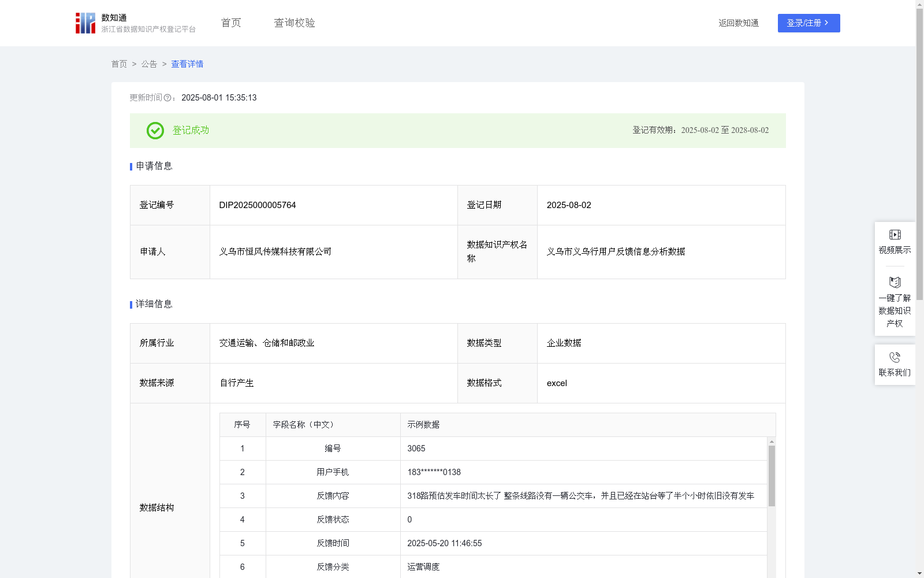Open 查询校验 navigation item
Viewport: 924px width, 578px height.
tap(295, 23)
